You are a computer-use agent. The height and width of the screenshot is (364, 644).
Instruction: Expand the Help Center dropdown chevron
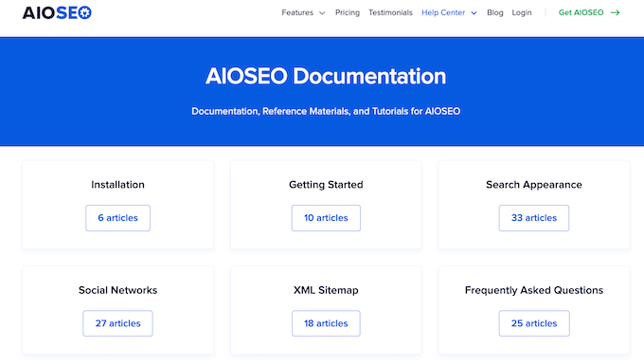pos(474,13)
